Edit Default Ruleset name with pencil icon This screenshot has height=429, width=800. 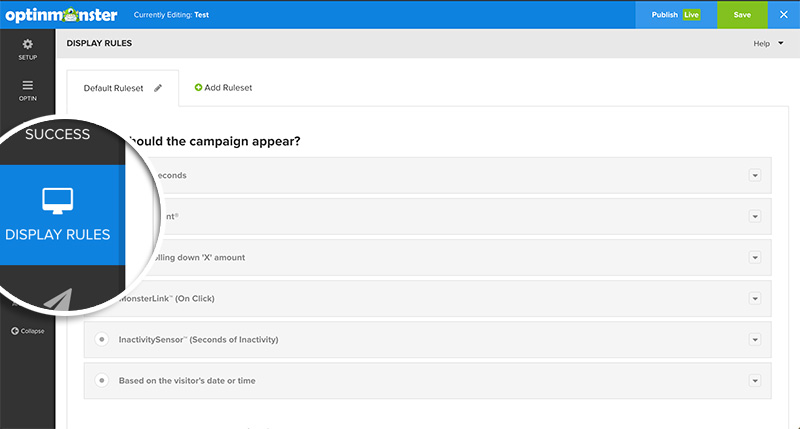158,88
